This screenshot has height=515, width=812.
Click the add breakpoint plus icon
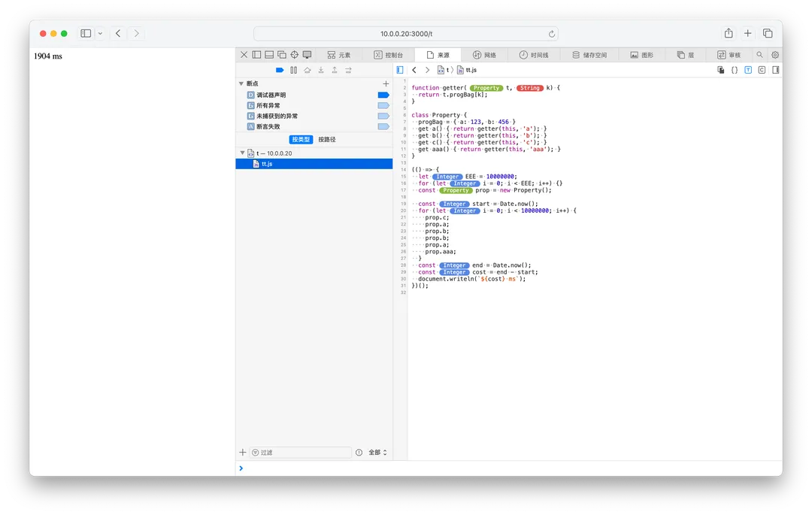(386, 83)
